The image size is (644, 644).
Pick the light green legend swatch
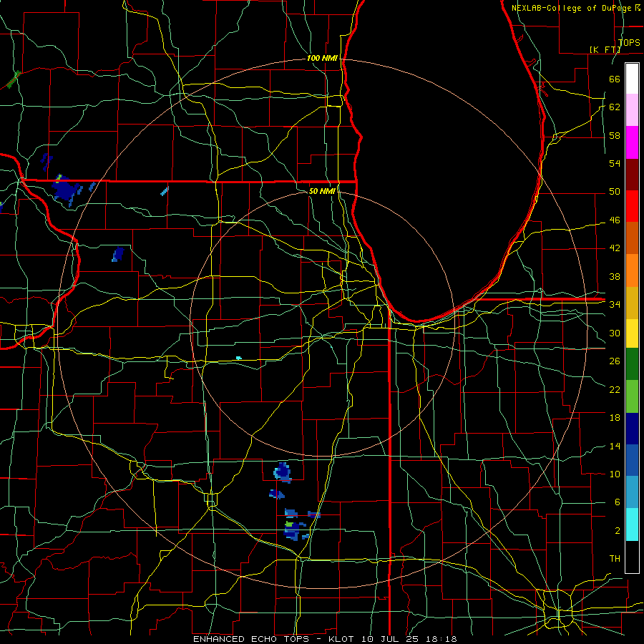coord(632,396)
